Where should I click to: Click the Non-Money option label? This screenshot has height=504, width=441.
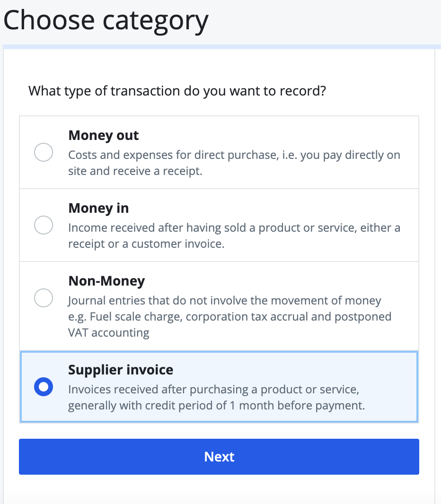106,281
